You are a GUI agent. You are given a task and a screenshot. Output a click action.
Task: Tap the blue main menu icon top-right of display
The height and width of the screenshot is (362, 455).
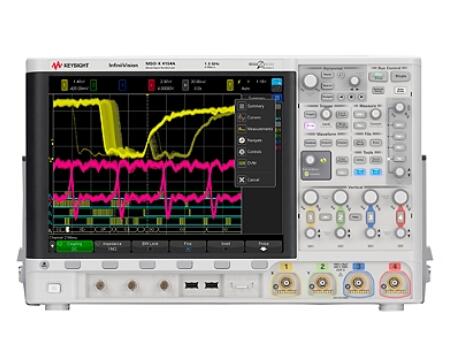tap(277, 82)
